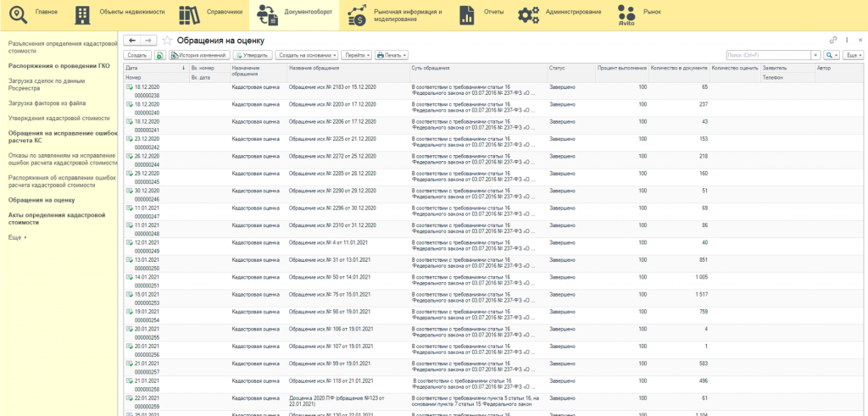Click Кадастровая оценка cell of row 000000249
Image resolution: width=868 pixels, height=416 pixels.
pos(256,243)
